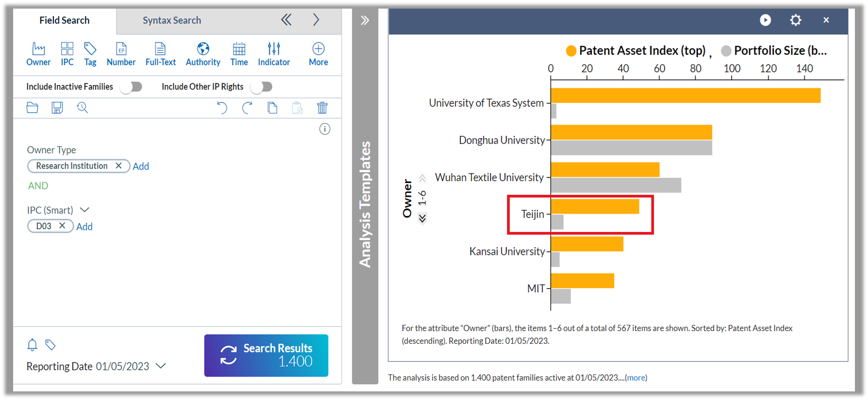Click the Owner Type field label
Viewport: 868px width, 400px height.
tap(51, 150)
